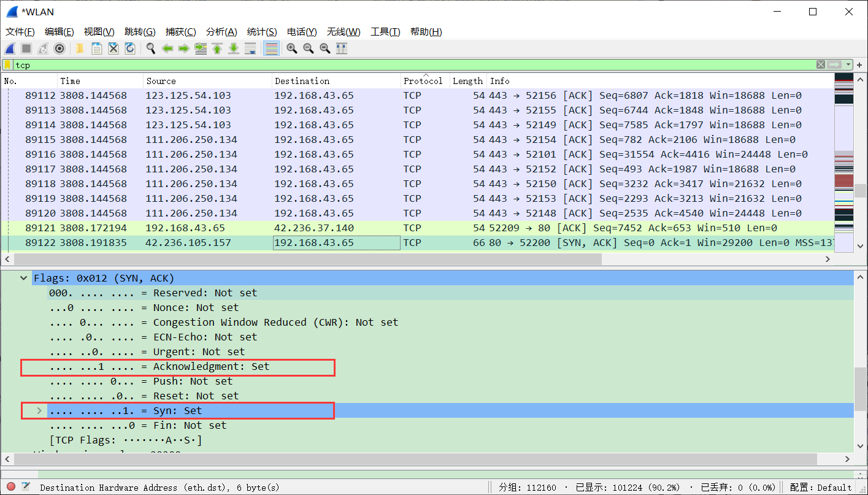The height and width of the screenshot is (495, 868).
Task: Open the 统计(S) menu
Action: pos(262,32)
